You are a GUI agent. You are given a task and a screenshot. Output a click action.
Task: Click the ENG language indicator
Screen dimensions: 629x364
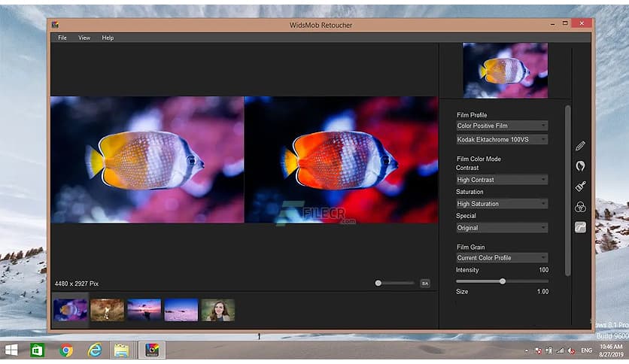pyautogui.click(x=586, y=350)
